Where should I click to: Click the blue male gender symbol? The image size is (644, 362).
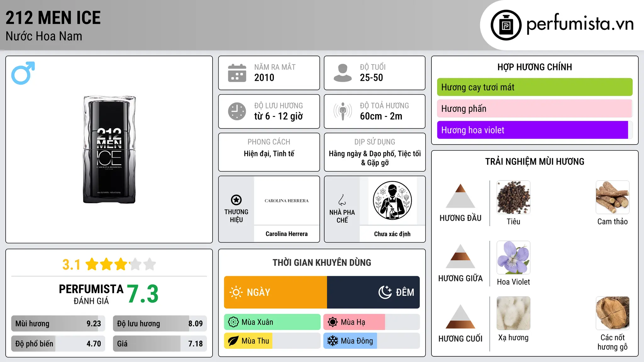pyautogui.click(x=23, y=73)
